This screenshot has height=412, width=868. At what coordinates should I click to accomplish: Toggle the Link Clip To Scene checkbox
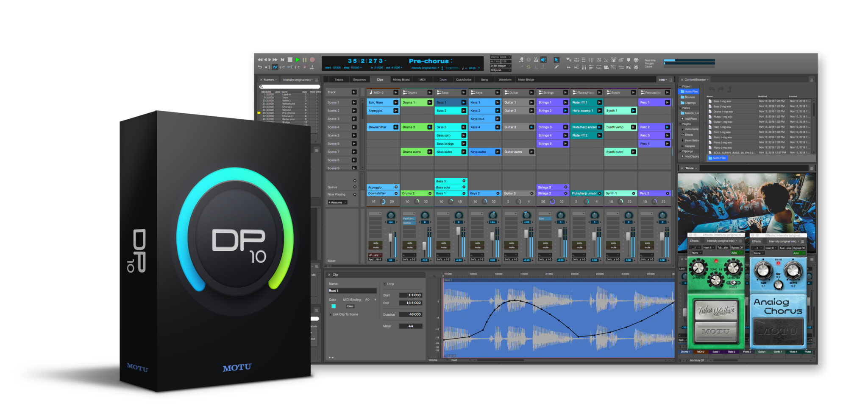331,314
